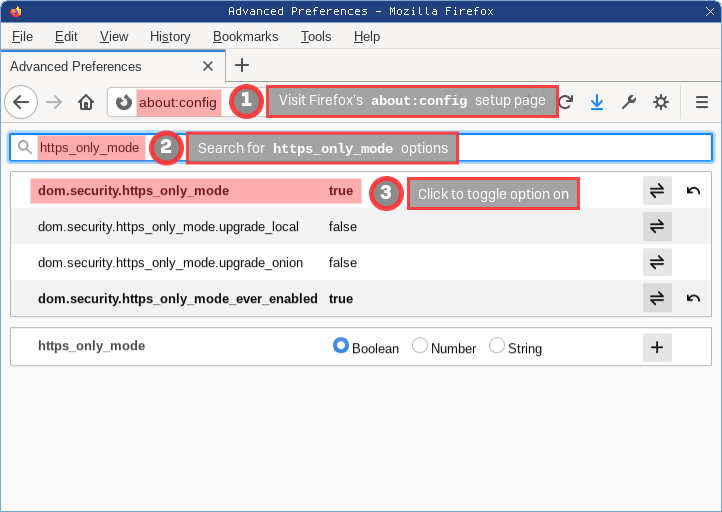The width and height of the screenshot is (722, 512).
Task: Click the back navigation arrow
Action: 21,102
